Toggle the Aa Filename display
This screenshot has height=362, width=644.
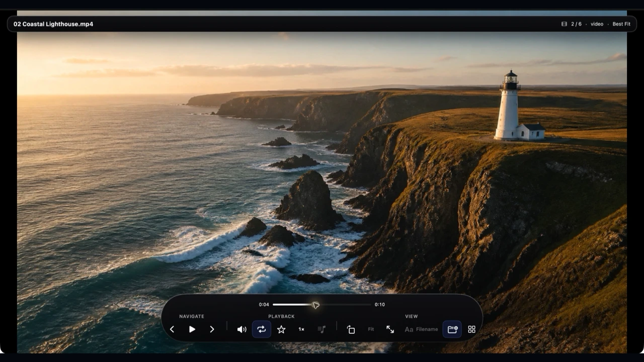(422, 329)
